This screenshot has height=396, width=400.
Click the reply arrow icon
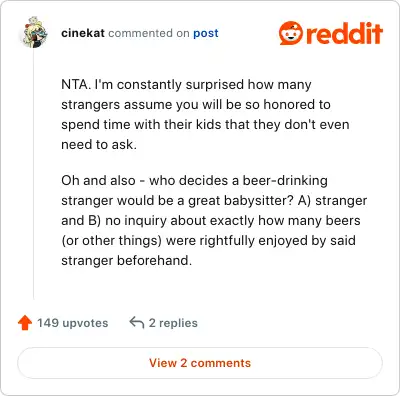(x=137, y=323)
